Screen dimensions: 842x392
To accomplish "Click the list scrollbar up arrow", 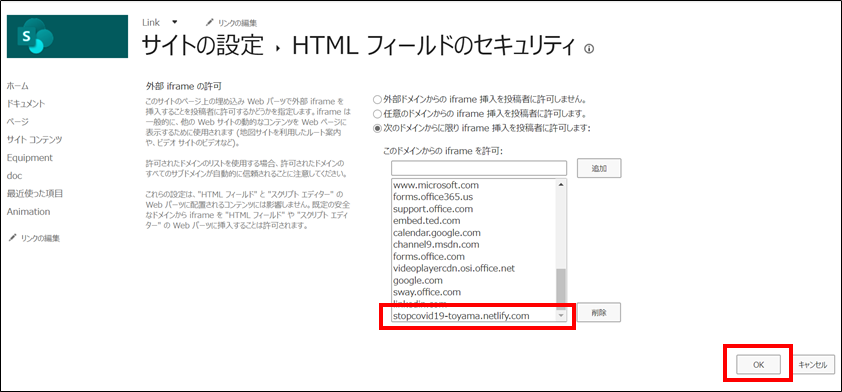I will [561, 184].
